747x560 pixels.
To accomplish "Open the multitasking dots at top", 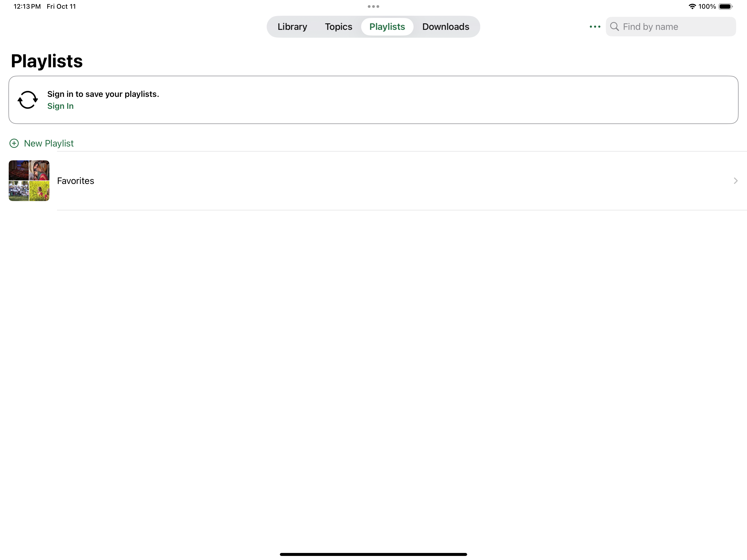I will (373, 7).
